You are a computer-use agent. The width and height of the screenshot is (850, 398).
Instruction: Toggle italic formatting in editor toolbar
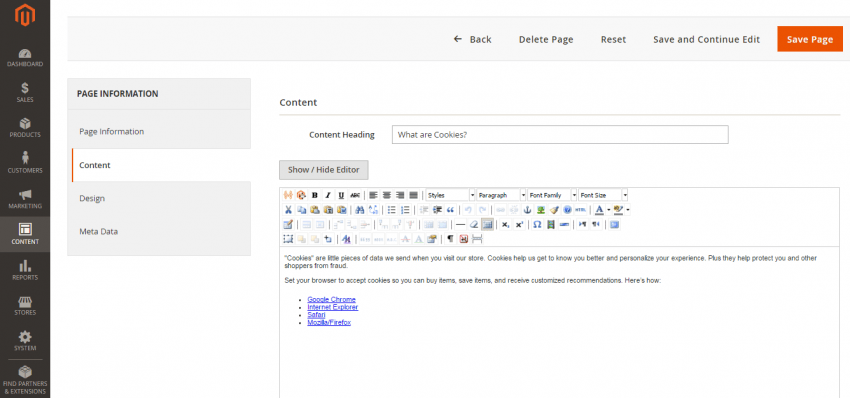point(327,195)
